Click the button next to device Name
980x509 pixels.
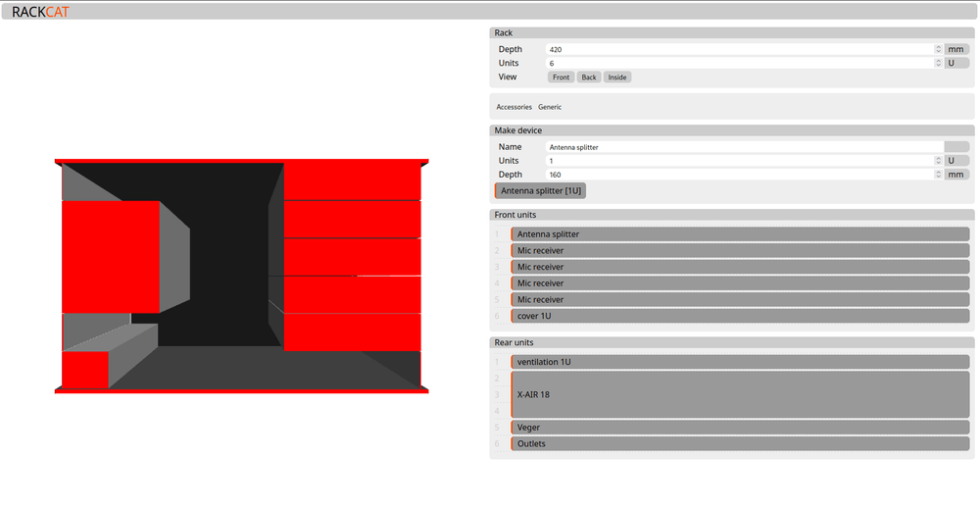(x=956, y=147)
